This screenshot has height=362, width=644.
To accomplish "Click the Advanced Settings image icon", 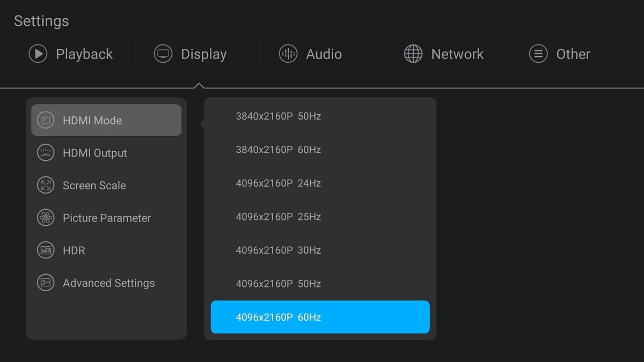I will point(46,283).
